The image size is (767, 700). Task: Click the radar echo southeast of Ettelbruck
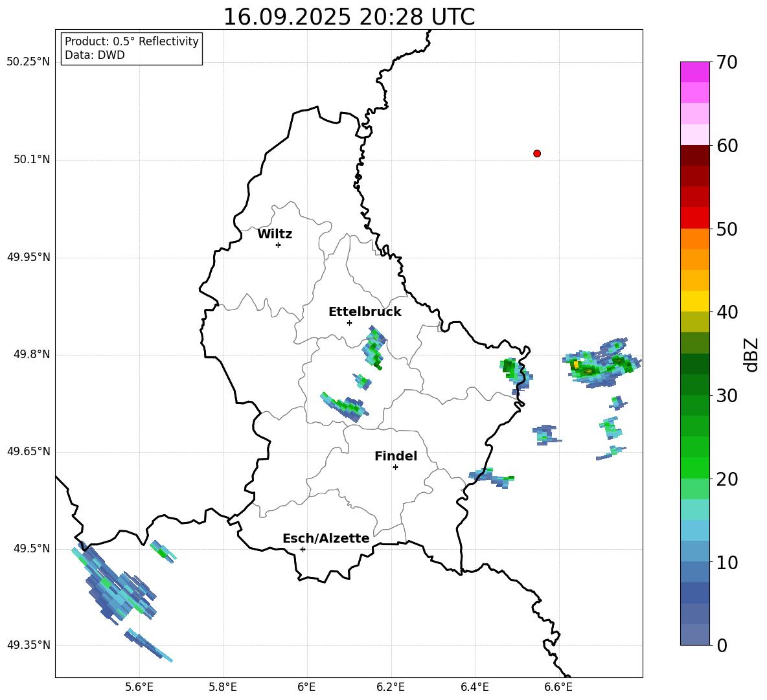(374, 348)
